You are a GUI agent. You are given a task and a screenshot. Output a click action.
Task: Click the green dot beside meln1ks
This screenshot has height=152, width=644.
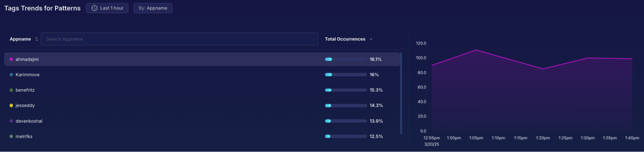click(x=11, y=137)
